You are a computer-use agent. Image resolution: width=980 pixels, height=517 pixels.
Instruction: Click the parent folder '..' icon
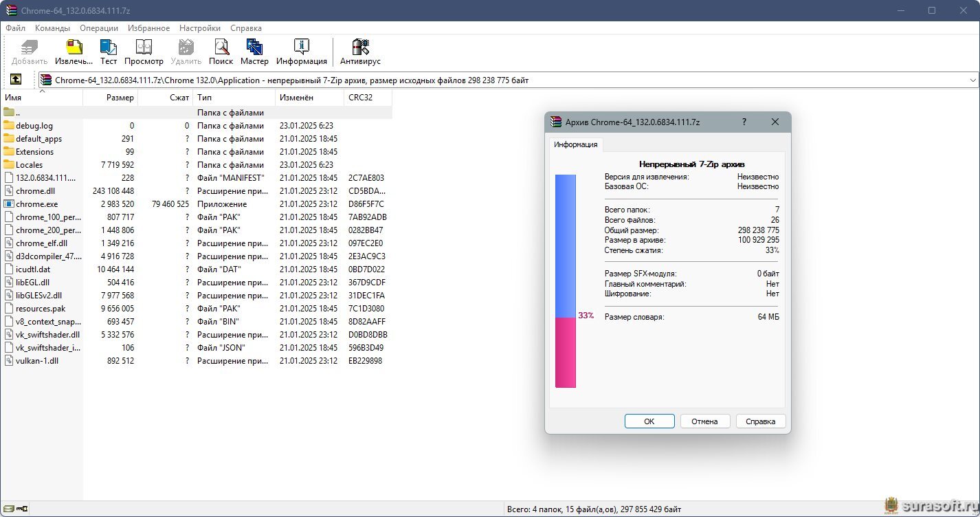[9, 112]
